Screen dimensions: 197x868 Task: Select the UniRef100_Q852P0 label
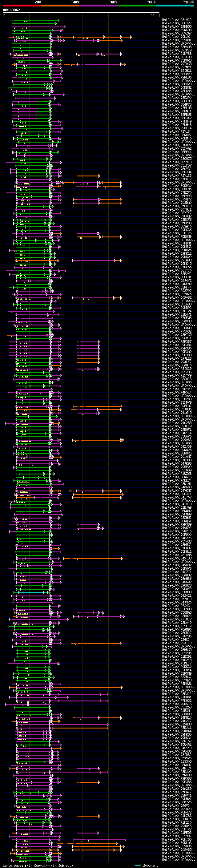coord(177,98)
